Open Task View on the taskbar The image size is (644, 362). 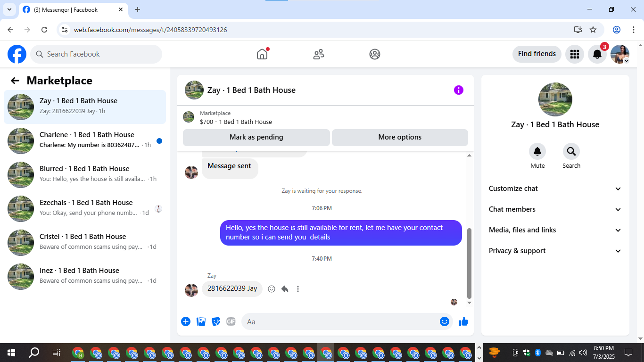click(x=56, y=353)
